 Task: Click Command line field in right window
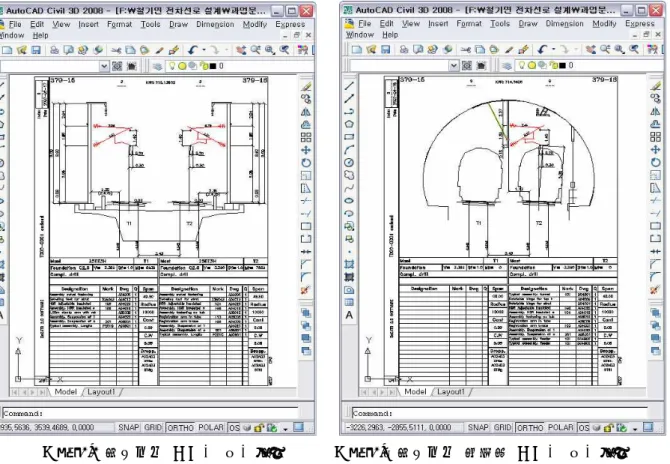(x=500, y=413)
